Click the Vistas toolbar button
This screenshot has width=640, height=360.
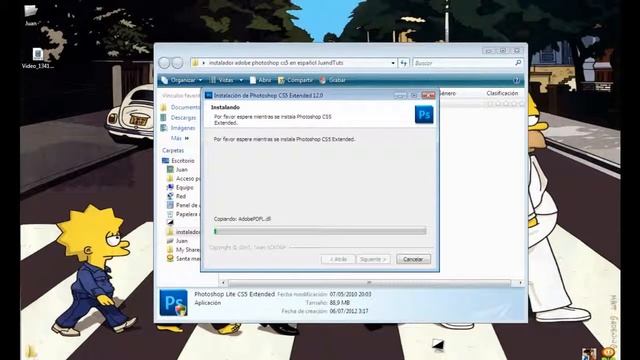222,80
